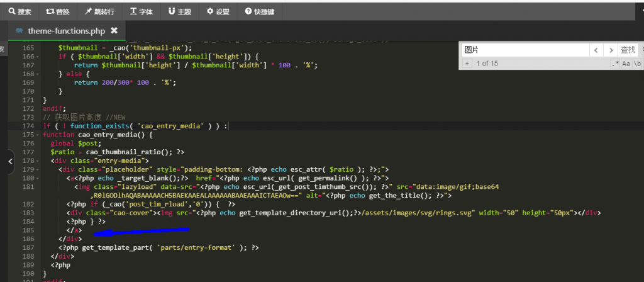
Task: Expand replace mode with plus button
Action: point(467,64)
